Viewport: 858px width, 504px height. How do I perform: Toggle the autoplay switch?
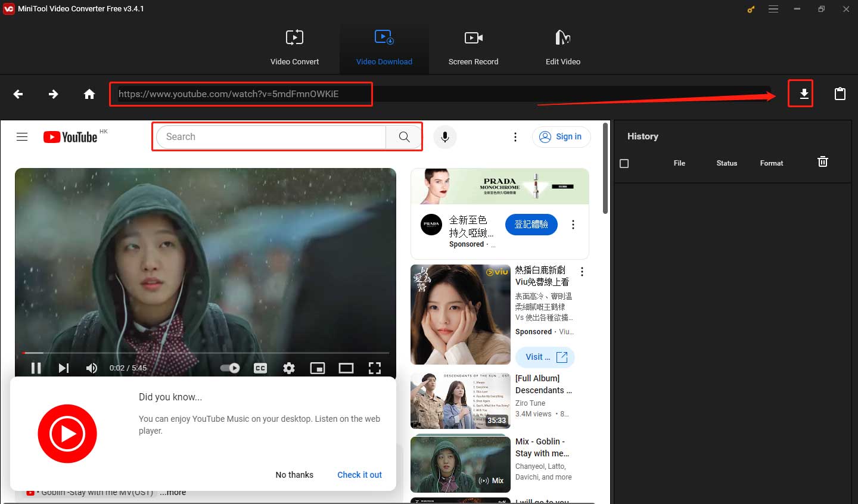click(230, 368)
